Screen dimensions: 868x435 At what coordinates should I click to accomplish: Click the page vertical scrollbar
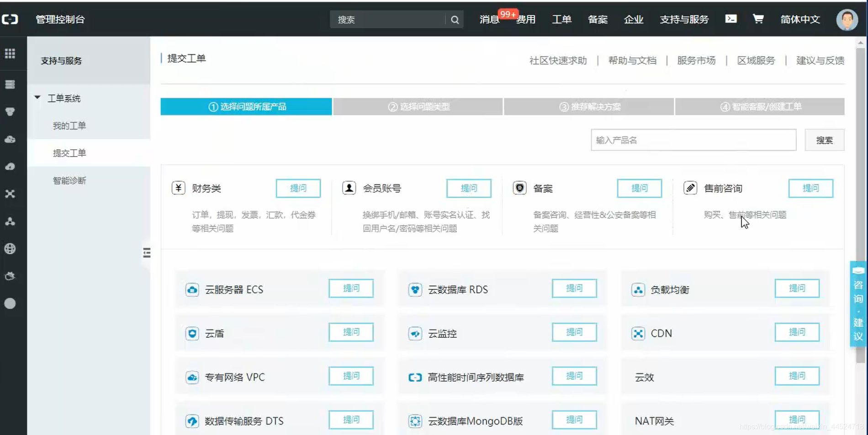point(861,205)
